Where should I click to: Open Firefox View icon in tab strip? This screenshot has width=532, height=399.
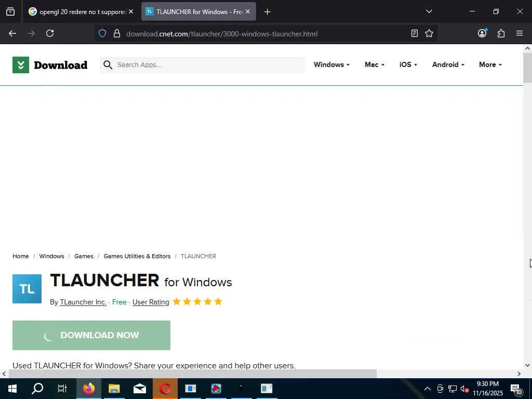(10, 11)
